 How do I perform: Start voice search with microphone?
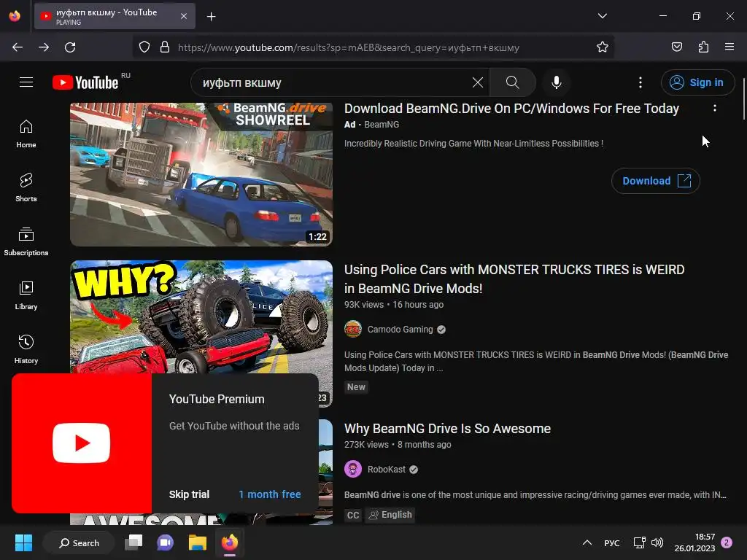click(556, 82)
